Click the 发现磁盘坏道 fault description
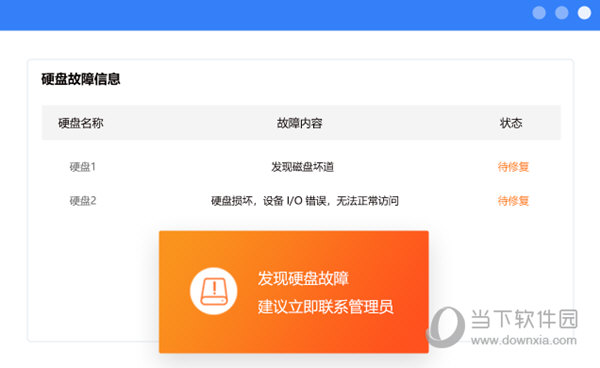 303,167
